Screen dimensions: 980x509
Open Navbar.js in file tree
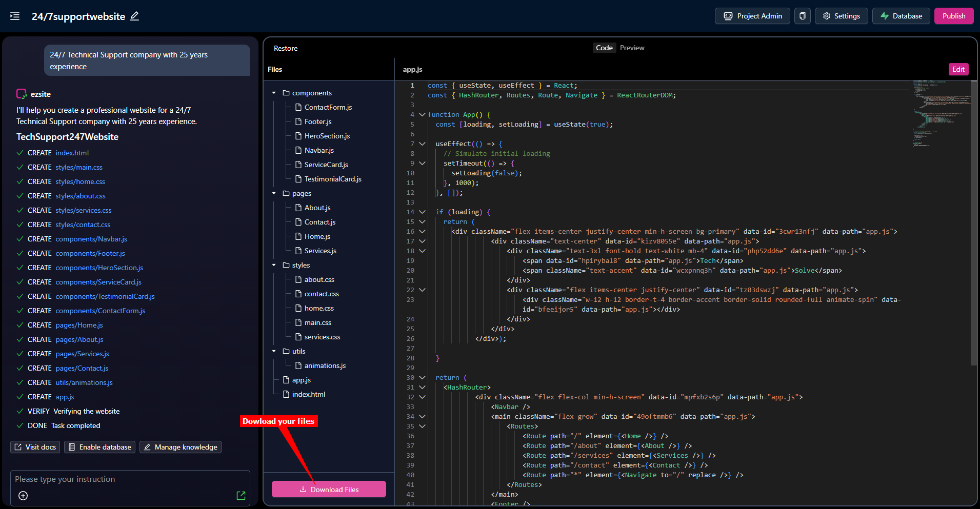[319, 150]
